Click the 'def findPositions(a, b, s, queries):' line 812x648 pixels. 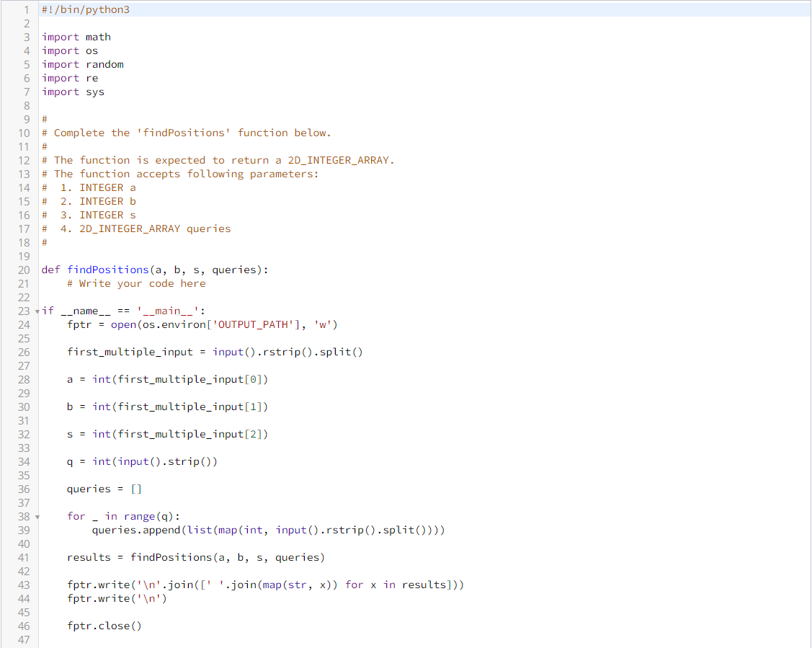pos(155,270)
